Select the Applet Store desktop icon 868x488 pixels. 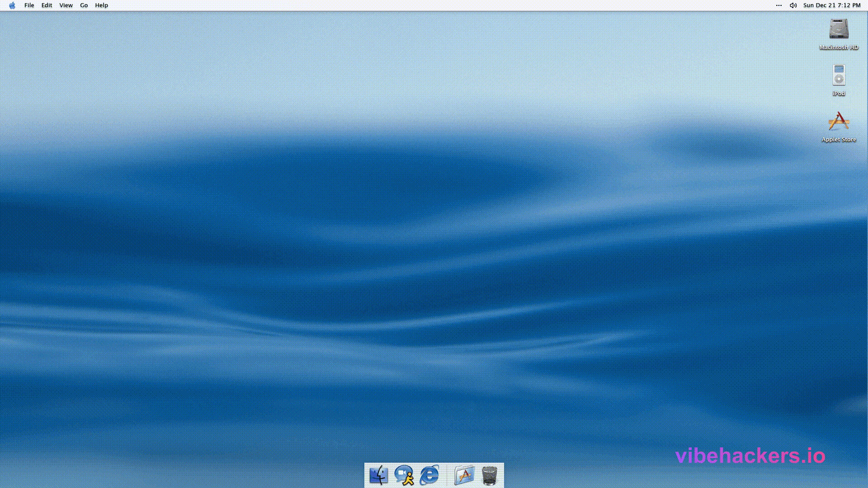click(839, 122)
